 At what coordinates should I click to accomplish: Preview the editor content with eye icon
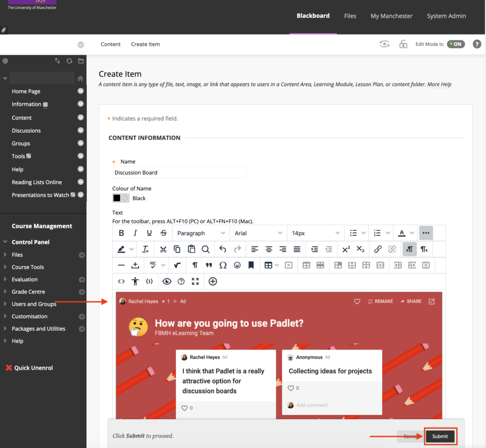point(167,281)
